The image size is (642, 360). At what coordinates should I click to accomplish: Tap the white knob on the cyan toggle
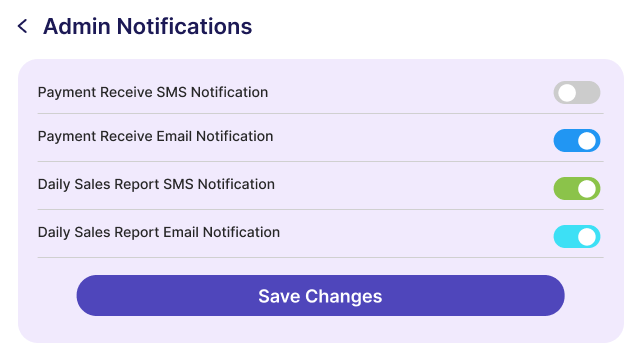[x=587, y=237]
